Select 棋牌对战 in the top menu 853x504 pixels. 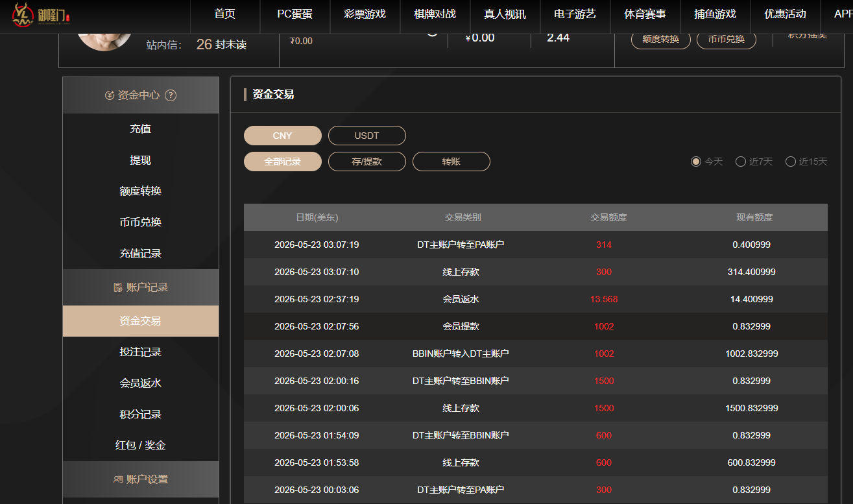pos(435,14)
